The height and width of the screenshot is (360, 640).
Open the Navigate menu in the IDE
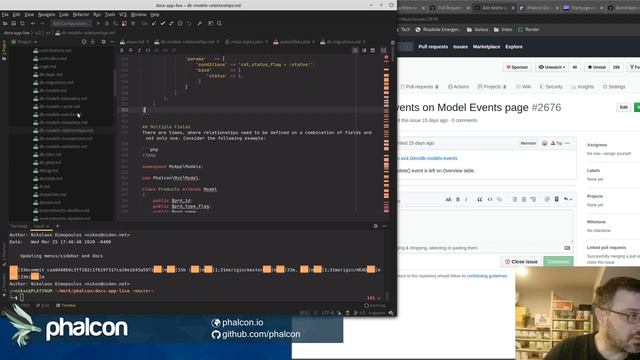46,15
